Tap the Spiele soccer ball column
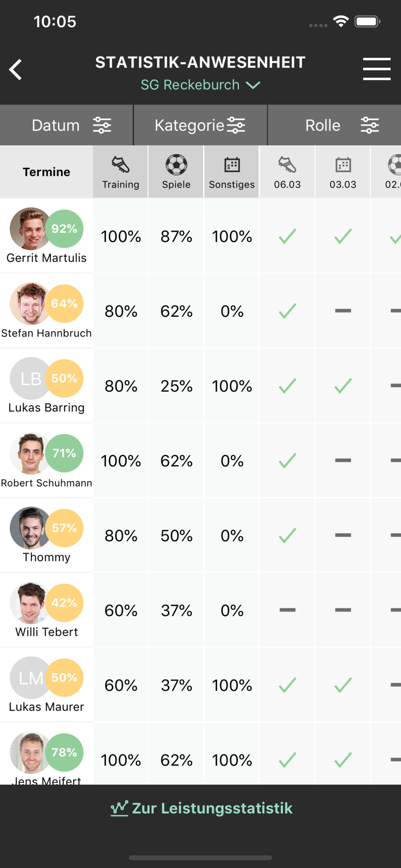401x868 pixels. click(176, 172)
